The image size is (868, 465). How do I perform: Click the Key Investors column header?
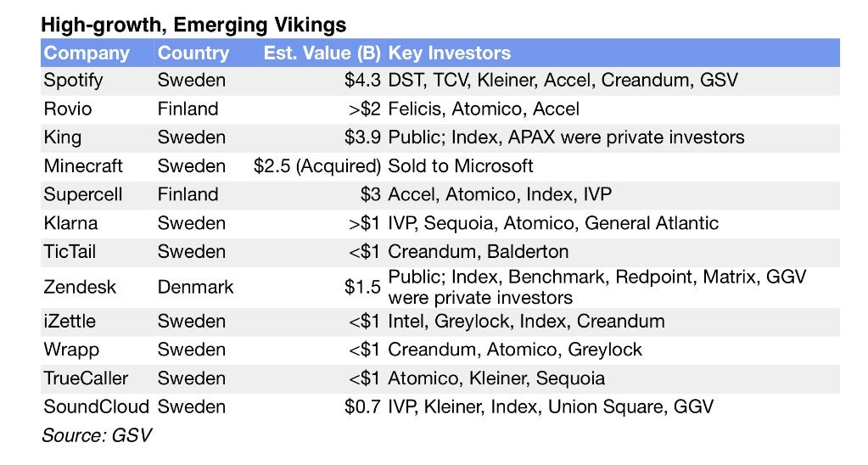pos(450,53)
